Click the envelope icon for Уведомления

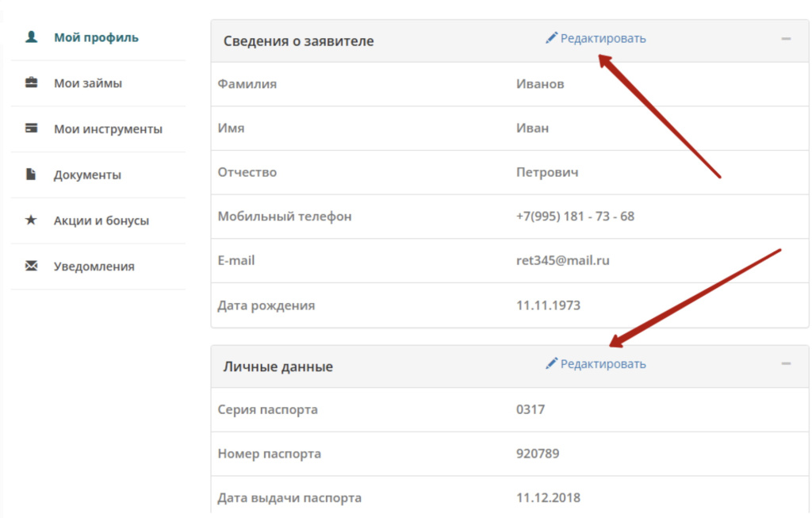[32, 267]
